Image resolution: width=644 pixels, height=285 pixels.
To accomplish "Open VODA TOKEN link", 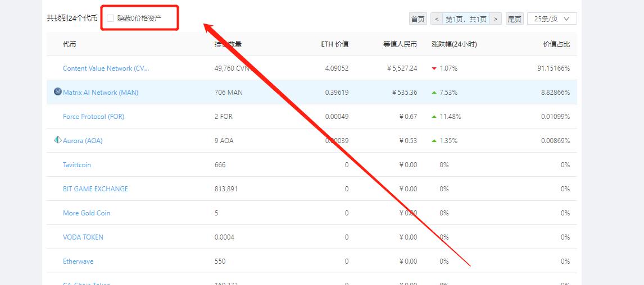I will (x=83, y=237).
